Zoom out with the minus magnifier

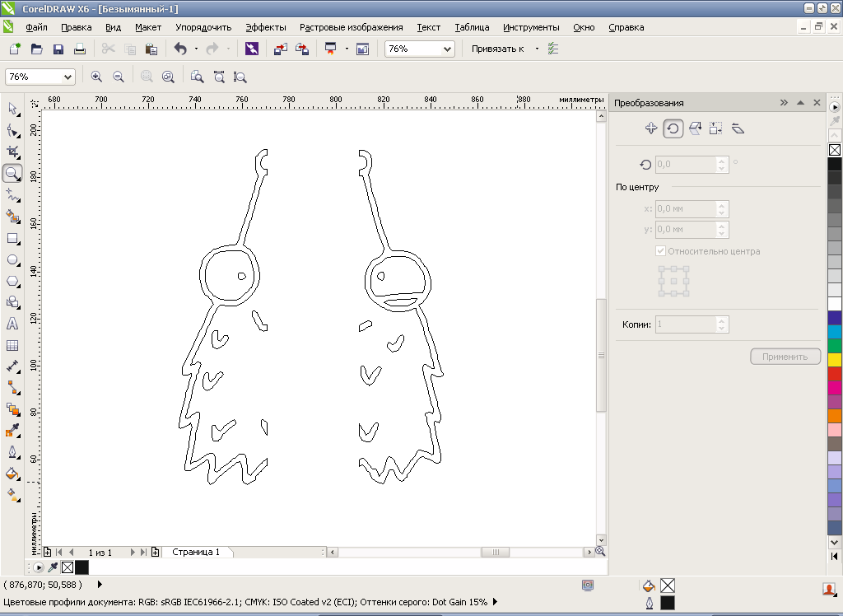119,77
